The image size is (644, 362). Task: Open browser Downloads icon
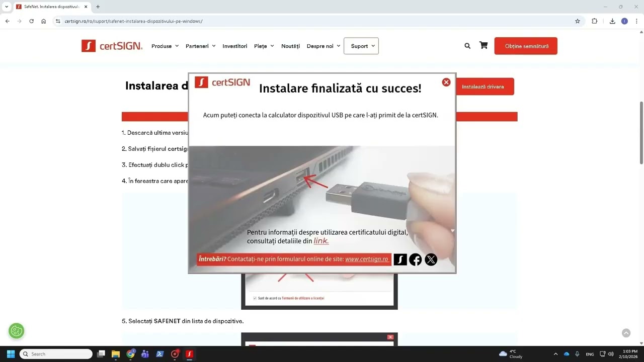pyautogui.click(x=612, y=21)
